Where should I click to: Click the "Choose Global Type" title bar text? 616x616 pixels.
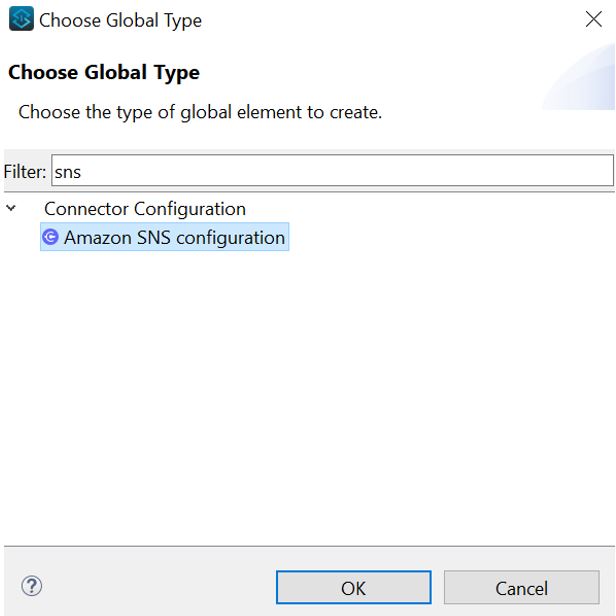coord(120,20)
